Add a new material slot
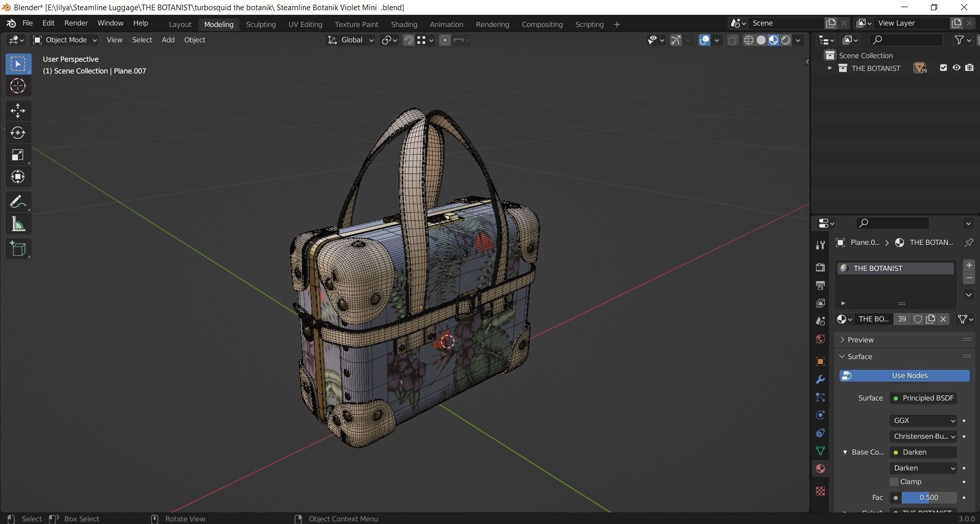Image resolution: width=980 pixels, height=524 pixels. (x=969, y=265)
